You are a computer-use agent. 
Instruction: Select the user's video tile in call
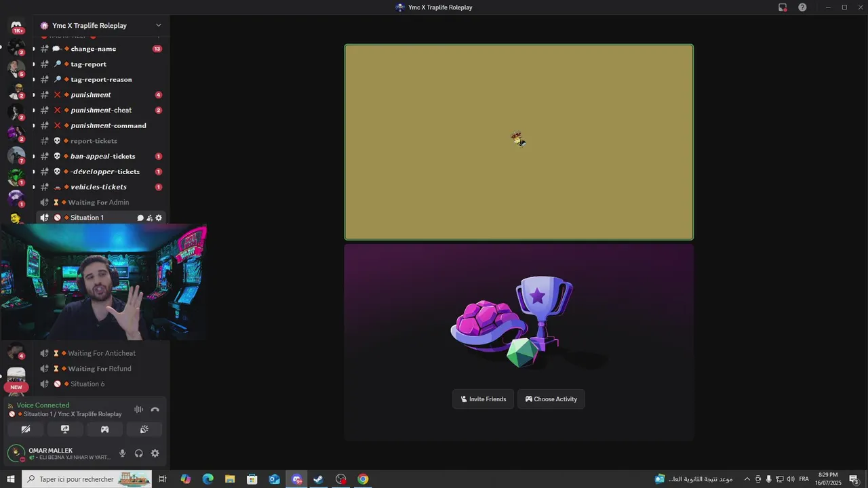[x=519, y=142]
